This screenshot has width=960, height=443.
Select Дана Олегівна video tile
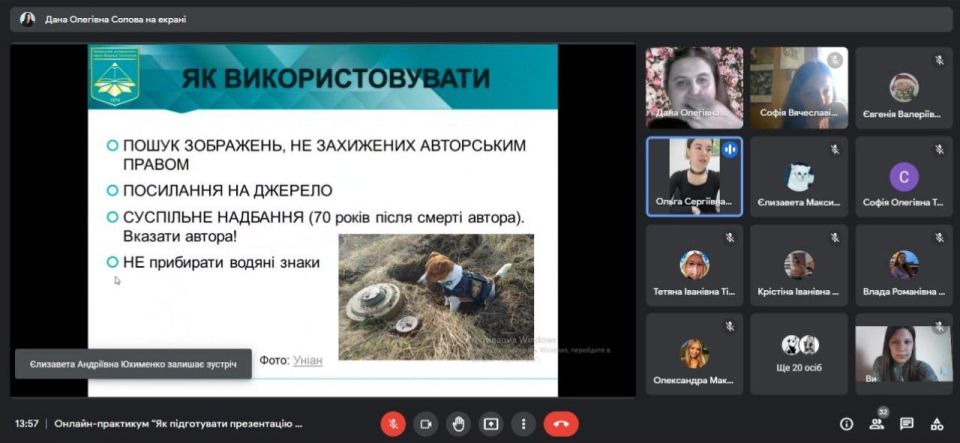(x=694, y=87)
